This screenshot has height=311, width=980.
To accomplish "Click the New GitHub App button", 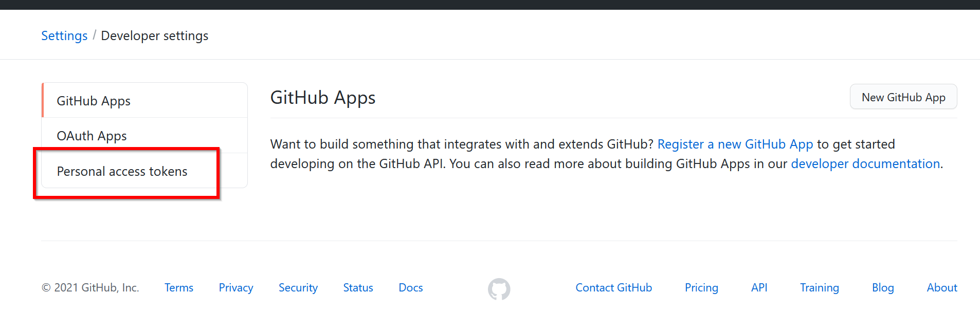I will [x=903, y=97].
